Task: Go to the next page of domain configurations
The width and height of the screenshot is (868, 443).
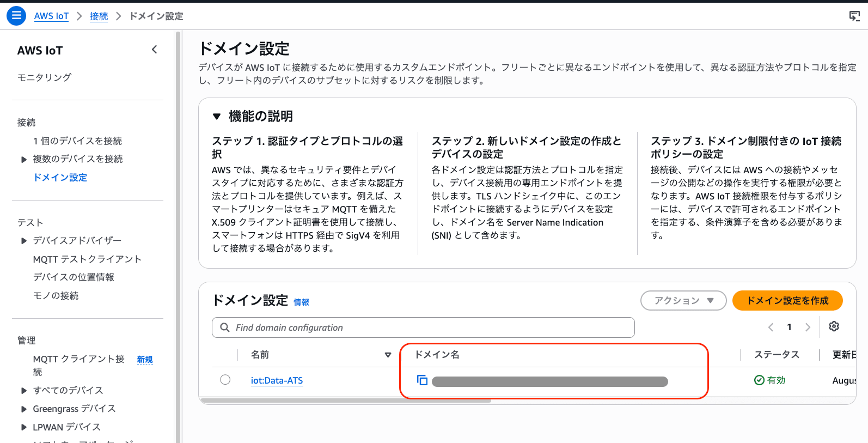Action: (808, 327)
